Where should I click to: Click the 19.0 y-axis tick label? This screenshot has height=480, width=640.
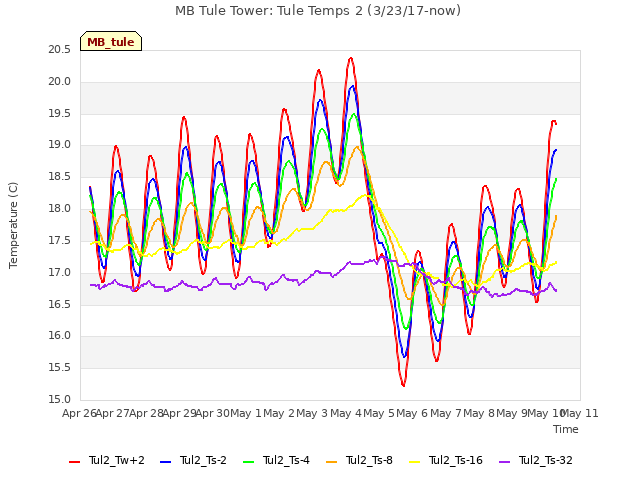pyautogui.click(x=60, y=145)
